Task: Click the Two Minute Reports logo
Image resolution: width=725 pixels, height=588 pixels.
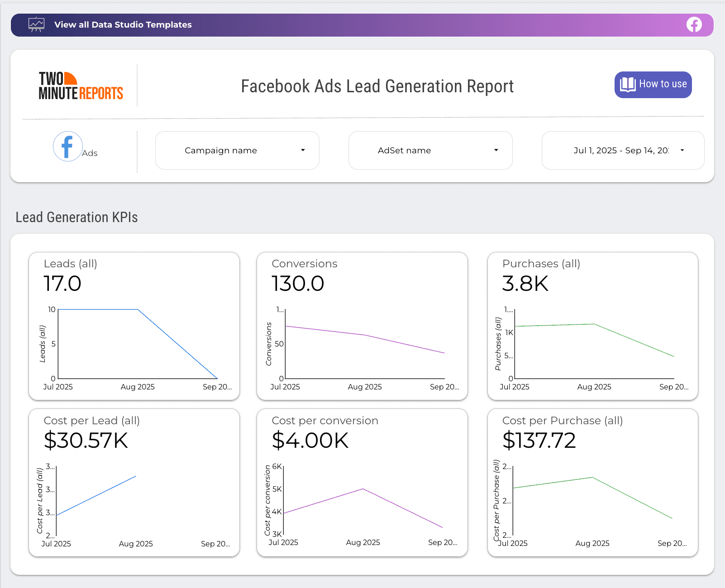Action: 81,85
